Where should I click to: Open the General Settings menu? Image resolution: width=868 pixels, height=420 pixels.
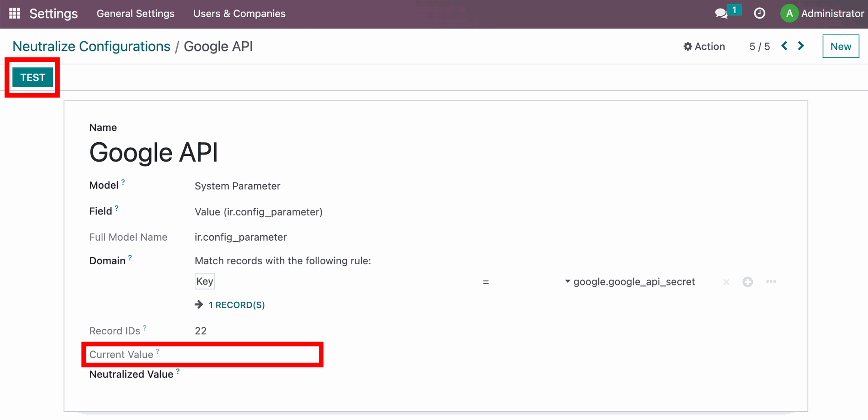136,14
